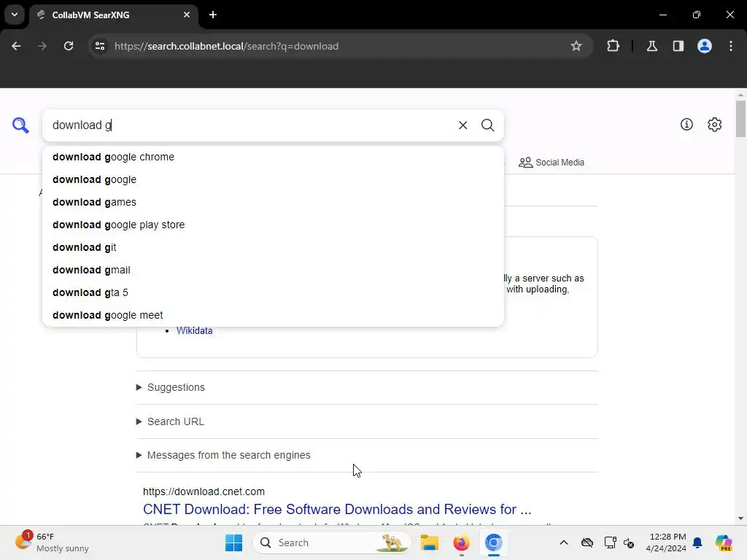Choose suggestion download git
Viewport: 747px width, 560px height.
tap(273, 248)
